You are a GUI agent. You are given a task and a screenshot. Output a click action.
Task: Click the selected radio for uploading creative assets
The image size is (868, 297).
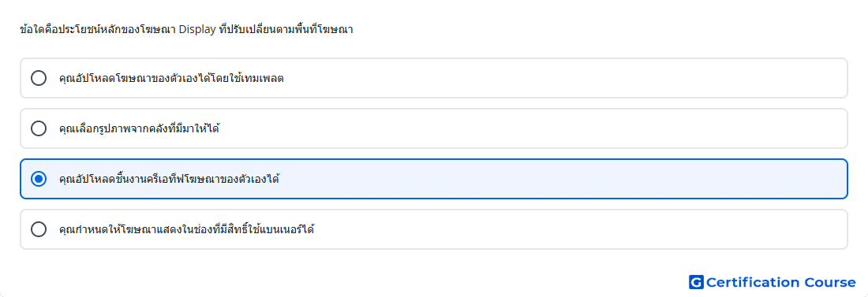coord(39,179)
